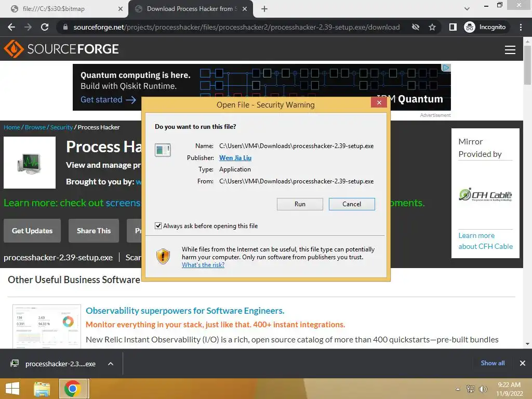
Task: Select the Download Process Hacker tab
Action: click(190, 9)
